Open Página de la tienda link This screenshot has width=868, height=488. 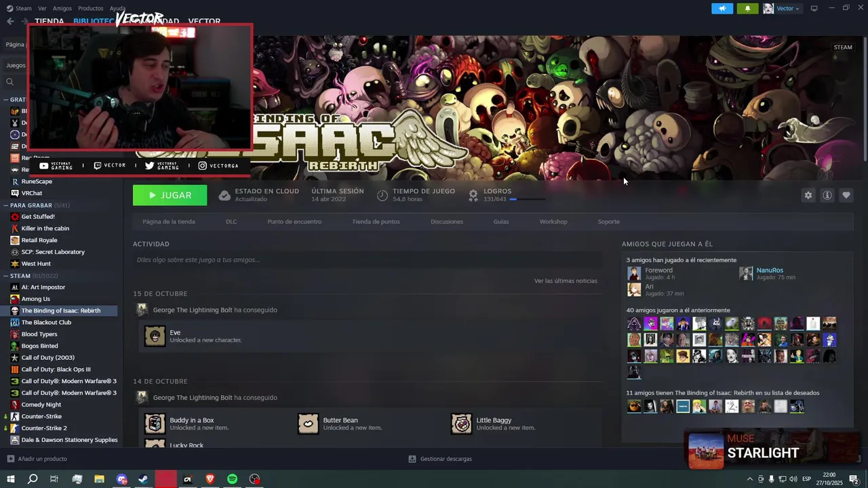click(x=169, y=222)
